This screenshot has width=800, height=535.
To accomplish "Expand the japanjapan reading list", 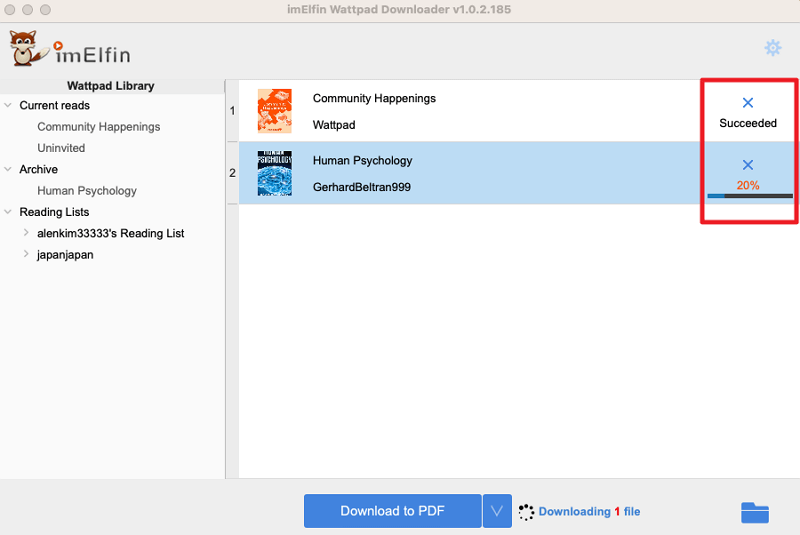I will pyautogui.click(x=26, y=254).
